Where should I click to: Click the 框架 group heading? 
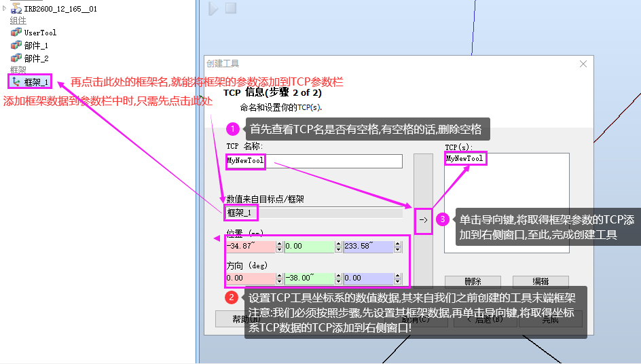click(x=18, y=70)
